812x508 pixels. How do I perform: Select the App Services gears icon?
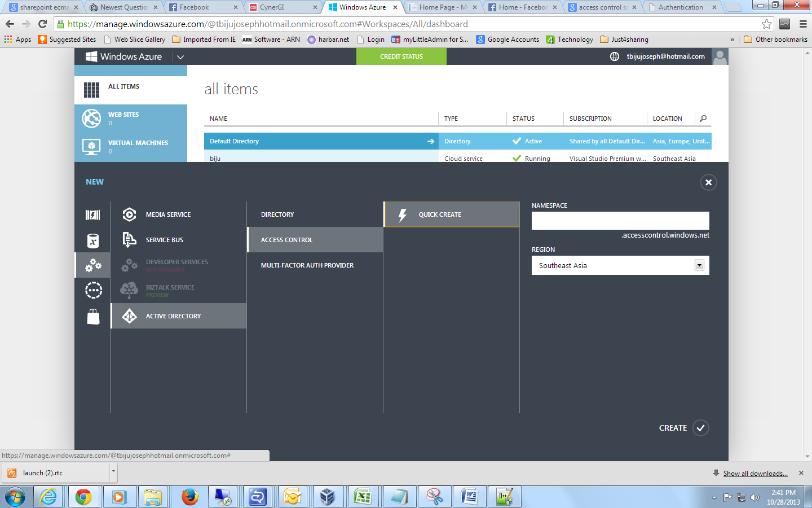pyautogui.click(x=93, y=265)
